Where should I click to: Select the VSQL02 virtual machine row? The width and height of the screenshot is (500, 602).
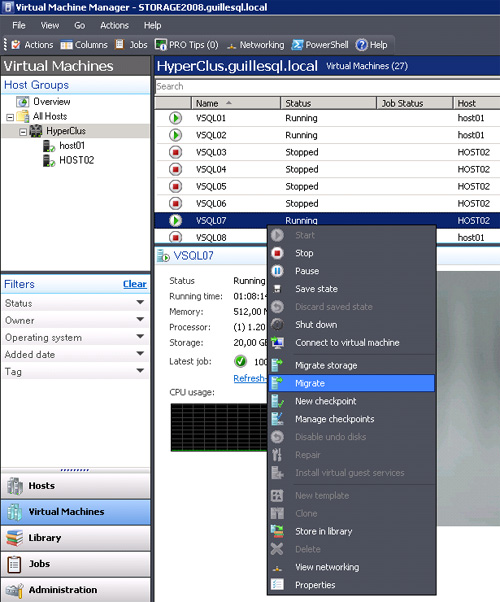(x=327, y=135)
